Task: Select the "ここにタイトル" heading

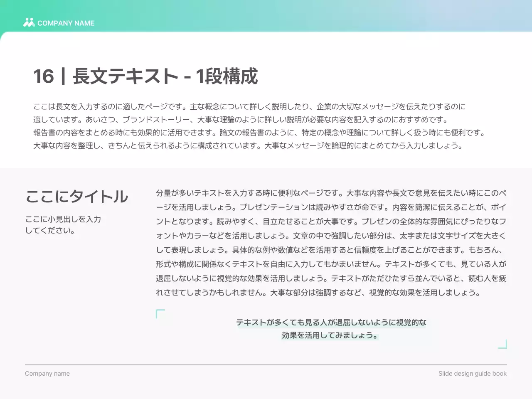Action: point(76,197)
